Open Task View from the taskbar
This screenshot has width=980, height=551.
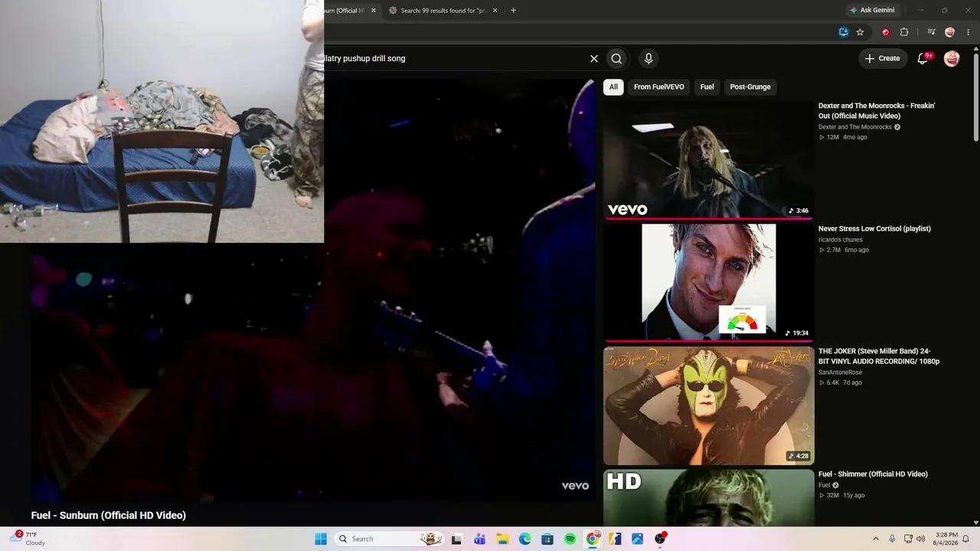click(x=457, y=539)
